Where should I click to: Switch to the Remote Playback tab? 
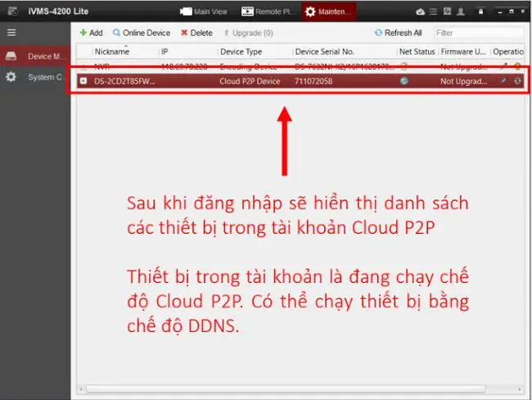click(x=268, y=11)
